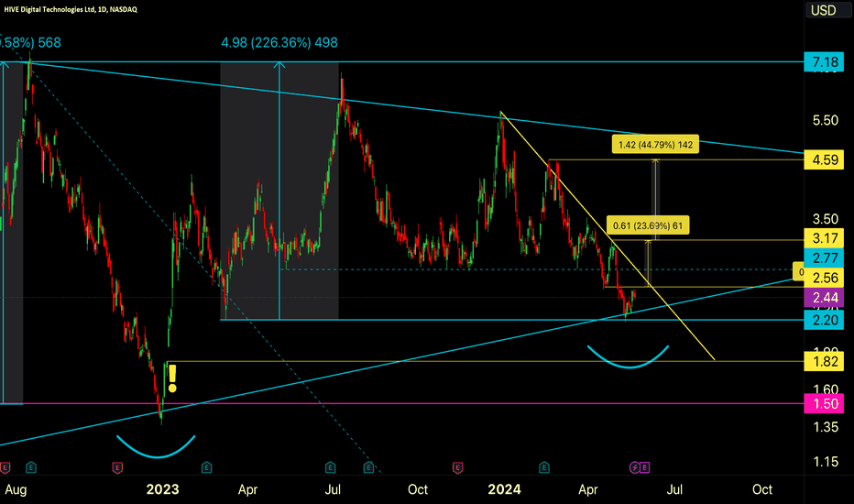Click Oct label just before 2024
Image resolution: width=854 pixels, height=504 pixels.
[418, 489]
